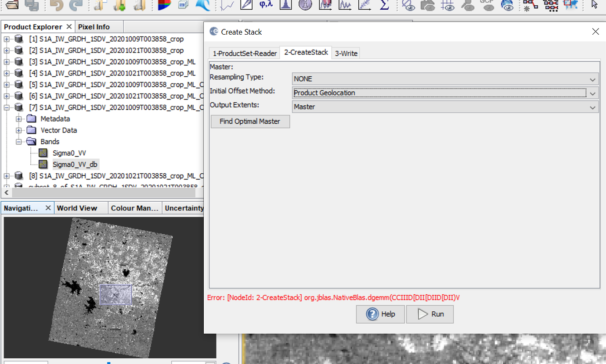
Task: Toggle the no-data overlay eye icon
Action: (x=408, y=4)
